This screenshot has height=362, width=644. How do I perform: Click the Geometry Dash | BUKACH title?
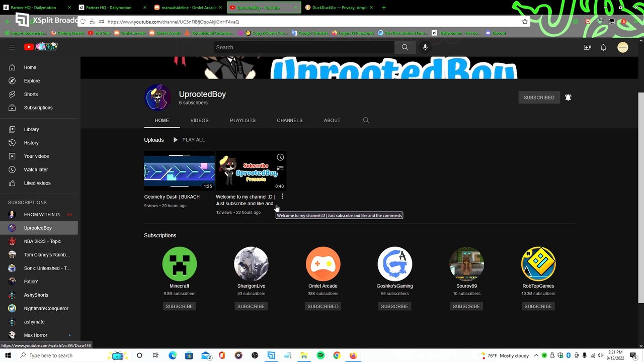(x=172, y=197)
